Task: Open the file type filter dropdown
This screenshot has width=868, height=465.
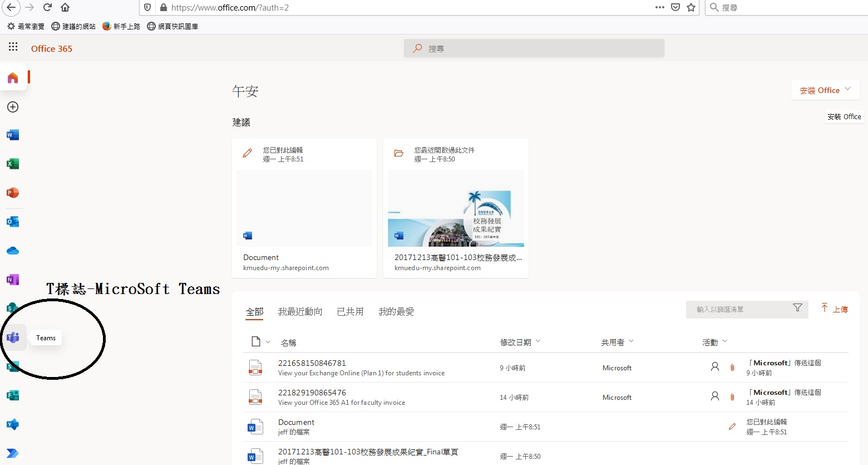Action: (260, 341)
